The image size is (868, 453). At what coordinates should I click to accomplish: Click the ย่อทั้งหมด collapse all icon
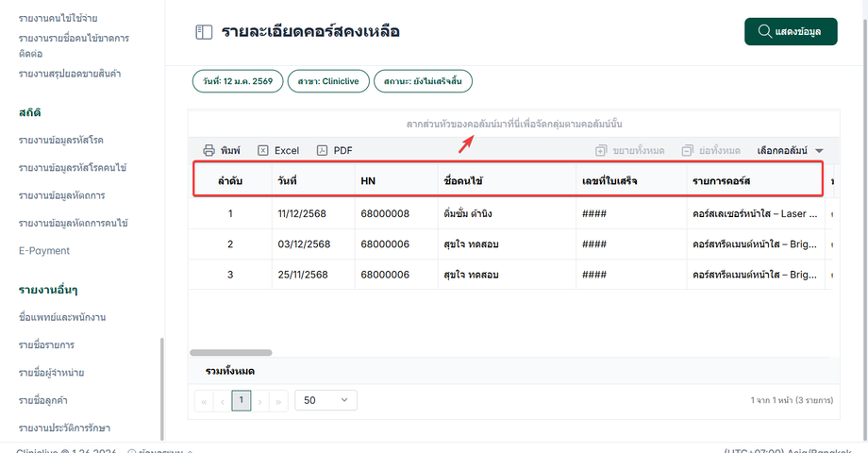tap(687, 150)
